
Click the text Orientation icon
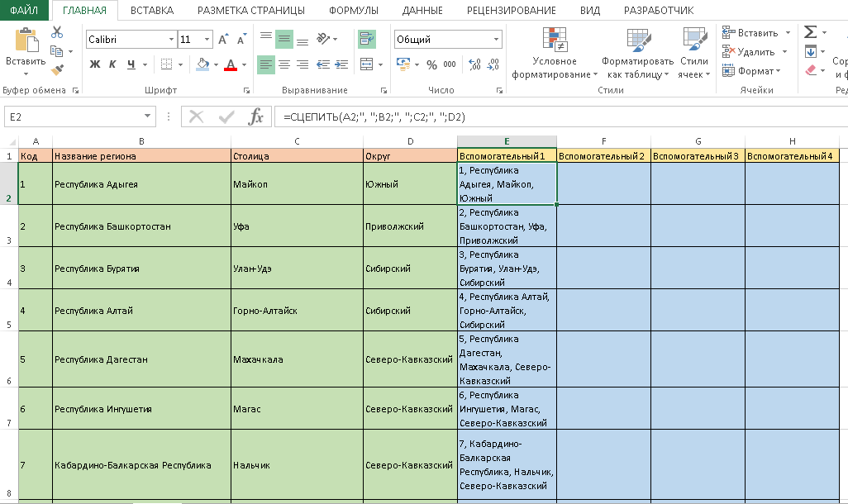coord(323,38)
